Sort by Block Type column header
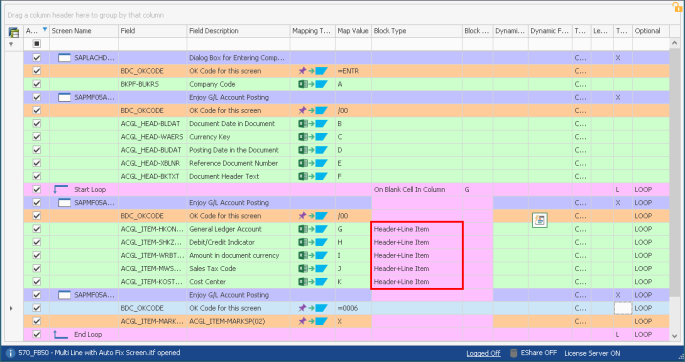Screen dimensions: 685x362 [x=417, y=31]
